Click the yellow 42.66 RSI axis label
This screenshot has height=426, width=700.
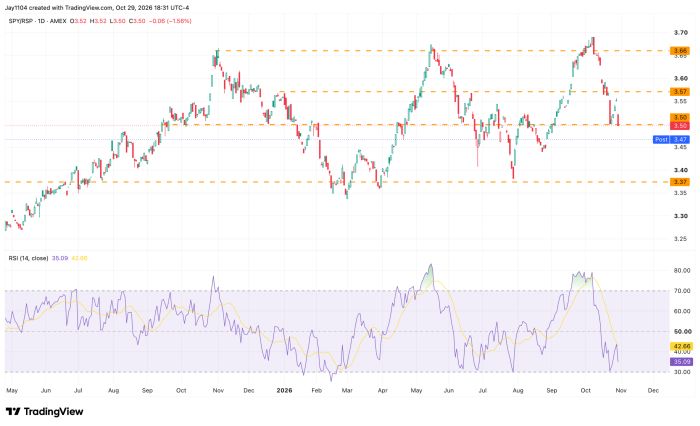point(682,346)
